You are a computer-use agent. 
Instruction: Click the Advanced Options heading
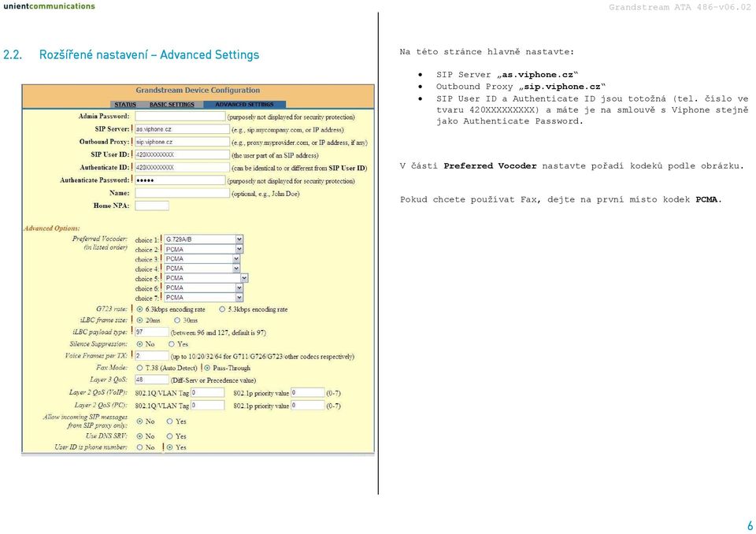point(52,228)
